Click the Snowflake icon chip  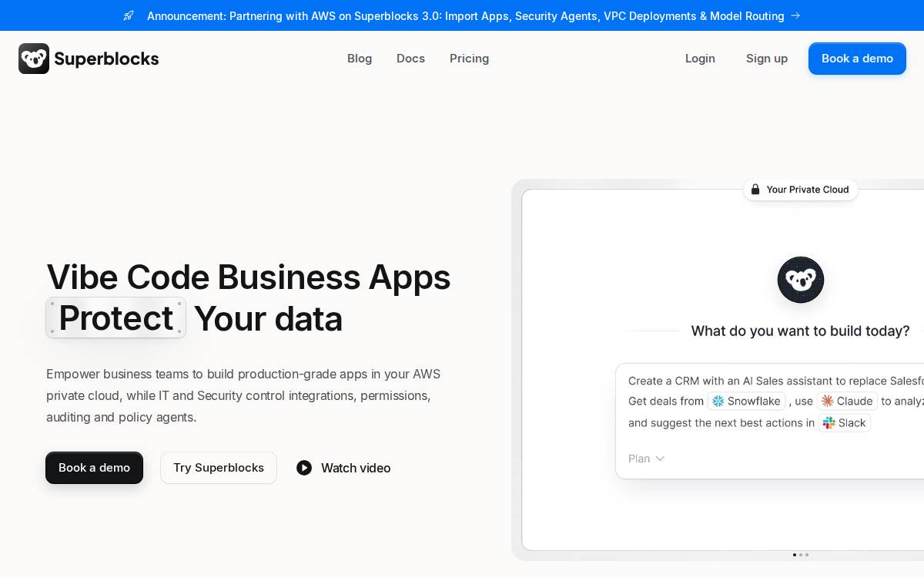pyautogui.click(x=746, y=401)
